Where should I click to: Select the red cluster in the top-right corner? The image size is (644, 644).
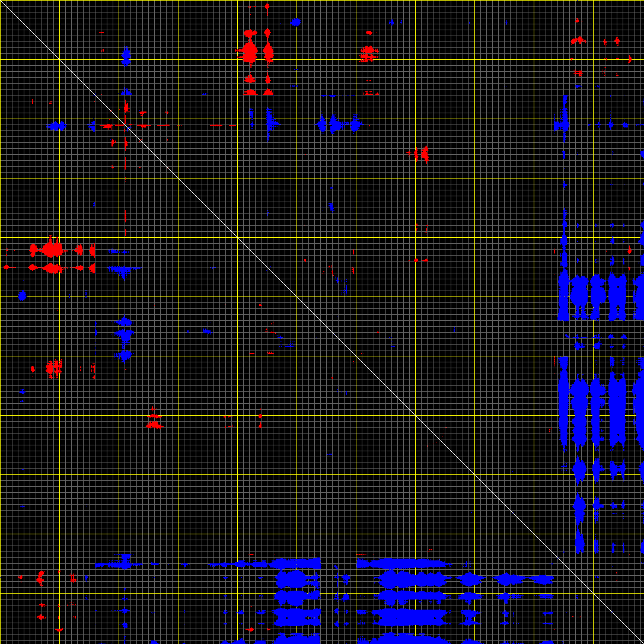578,40
